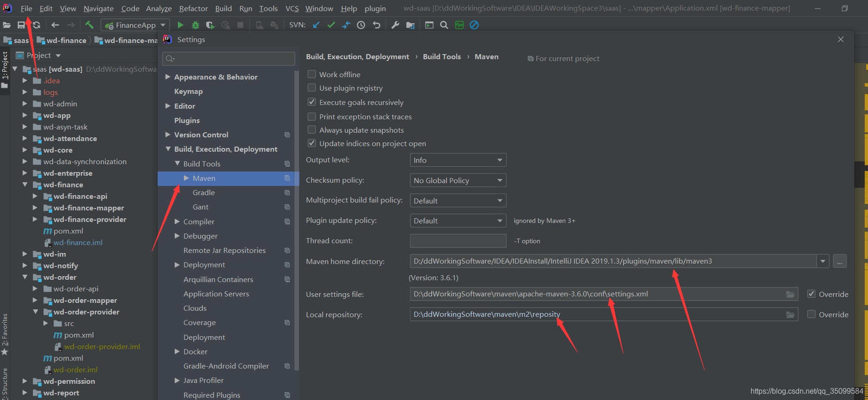Click the ... browse button for Maven home

pyautogui.click(x=840, y=261)
